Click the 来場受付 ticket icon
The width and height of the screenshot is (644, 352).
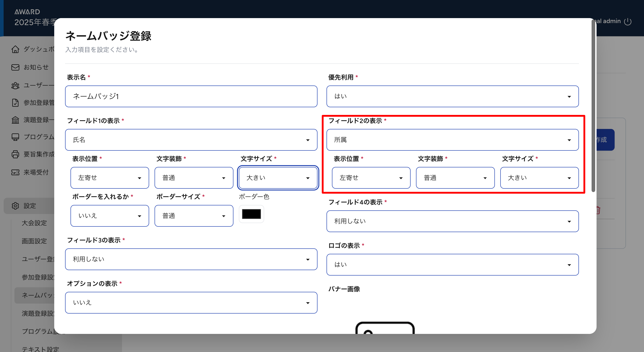coord(15,173)
